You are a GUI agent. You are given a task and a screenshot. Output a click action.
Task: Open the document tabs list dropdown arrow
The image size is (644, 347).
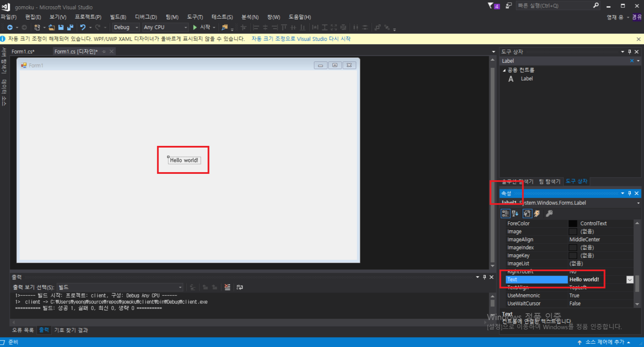click(x=493, y=52)
